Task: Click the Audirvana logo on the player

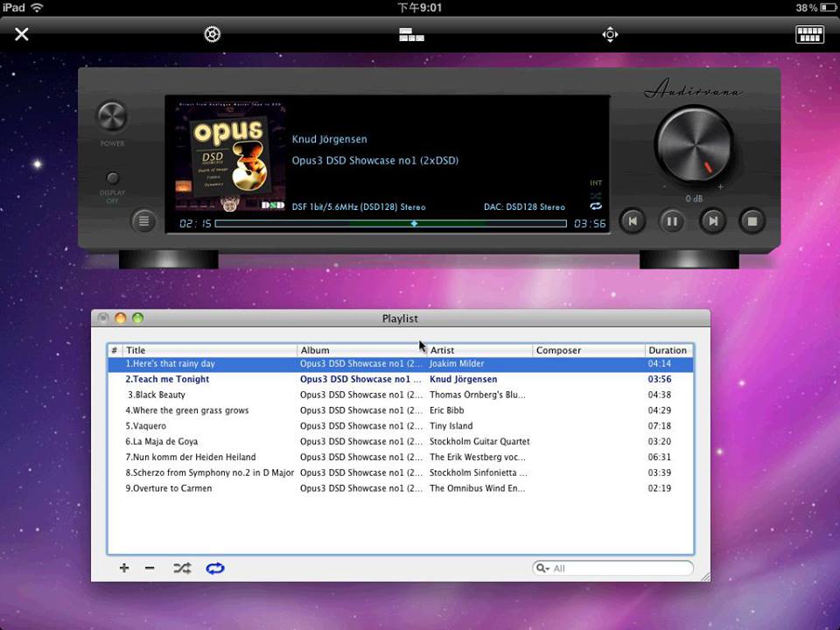Action: (693, 89)
